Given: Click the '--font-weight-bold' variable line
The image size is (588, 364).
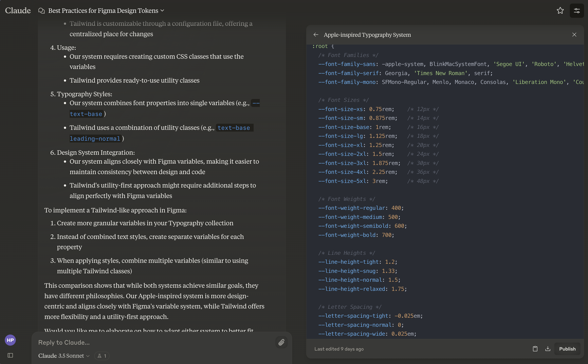Looking at the screenshot, I should [x=356, y=235].
